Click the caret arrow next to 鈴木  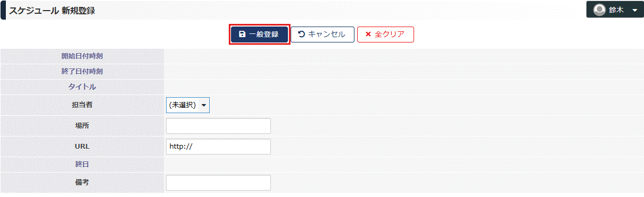pyautogui.click(x=635, y=10)
